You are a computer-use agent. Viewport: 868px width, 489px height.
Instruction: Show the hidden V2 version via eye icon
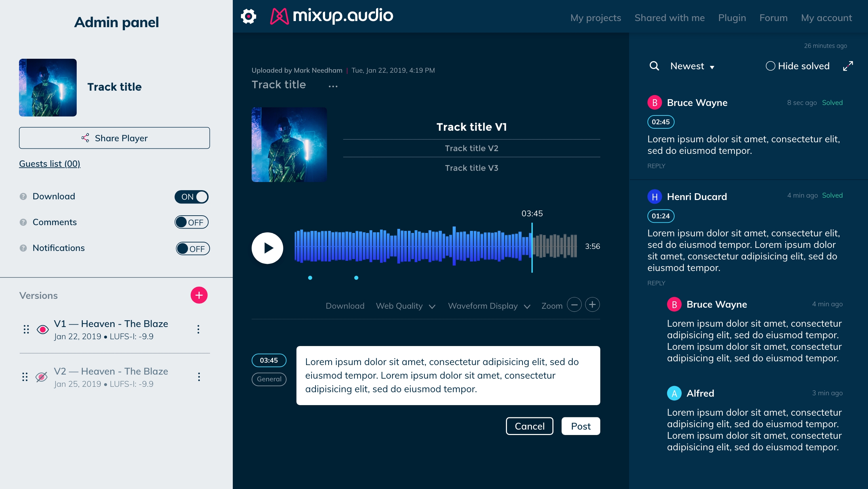[x=41, y=377]
